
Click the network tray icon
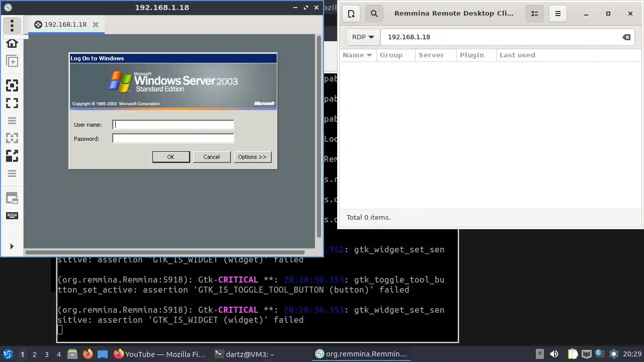pos(587,354)
